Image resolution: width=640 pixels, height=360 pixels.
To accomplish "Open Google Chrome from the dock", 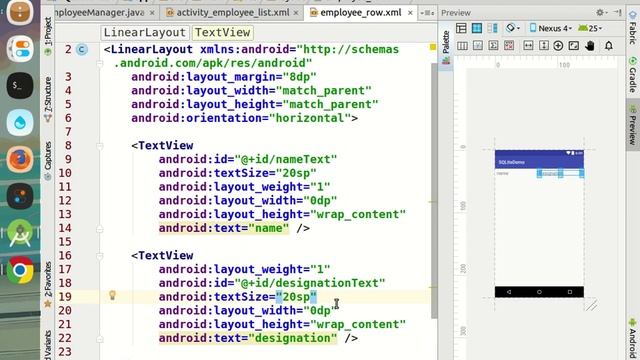I will click(20, 270).
